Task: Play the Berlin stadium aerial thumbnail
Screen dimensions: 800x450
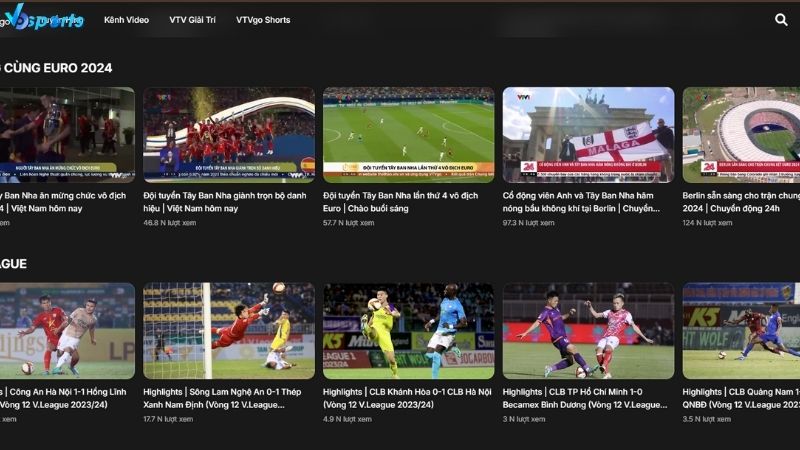Action: (x=741, y=135)
